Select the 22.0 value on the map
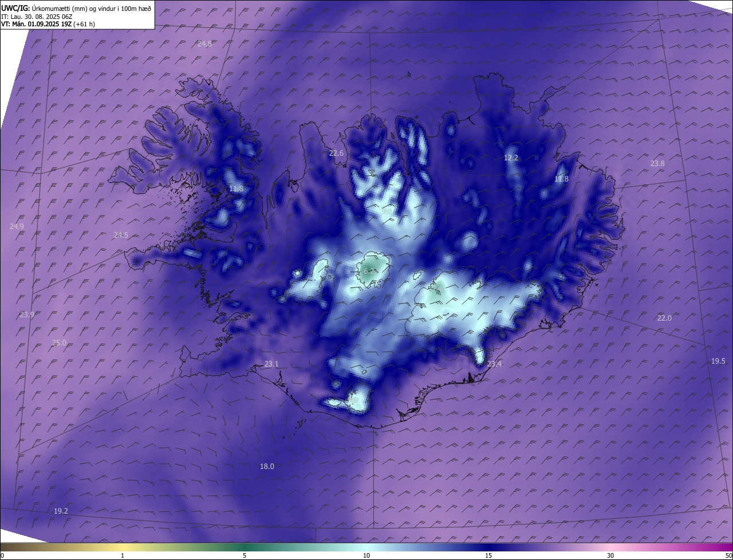This screenshot has width=733, height=560. point(664,318)
